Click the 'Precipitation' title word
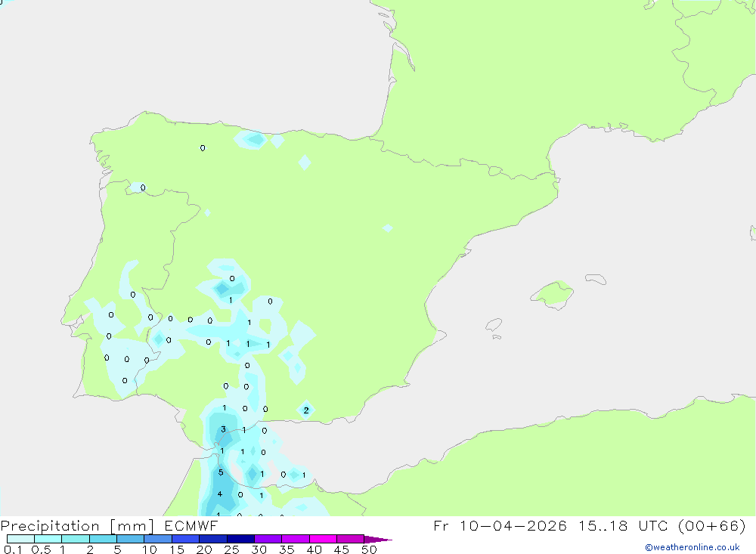Screen dimensions: 756x554 click(x=50, y=526)
